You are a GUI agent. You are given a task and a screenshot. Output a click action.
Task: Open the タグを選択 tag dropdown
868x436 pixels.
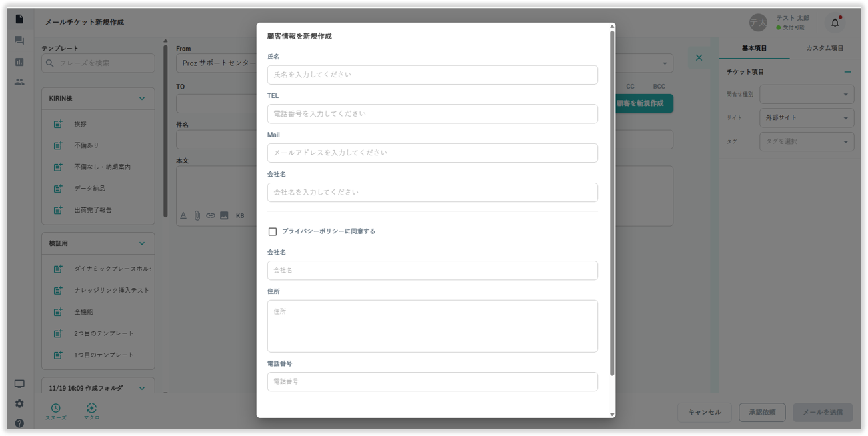pyautogui.click(x=806, y=141)
